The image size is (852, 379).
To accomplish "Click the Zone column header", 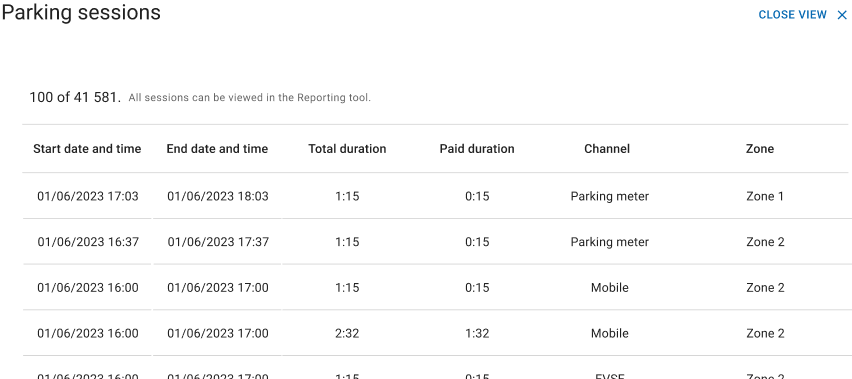I will point(760,149).
